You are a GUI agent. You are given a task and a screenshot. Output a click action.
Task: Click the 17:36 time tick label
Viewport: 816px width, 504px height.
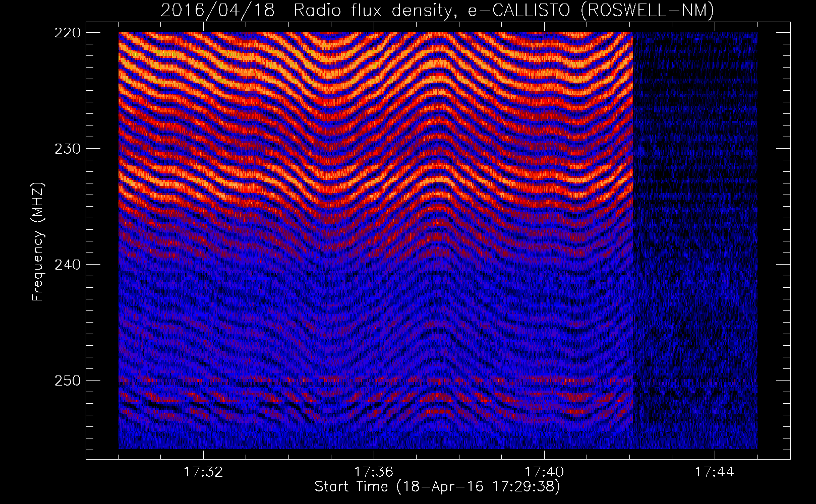(374, 472)
